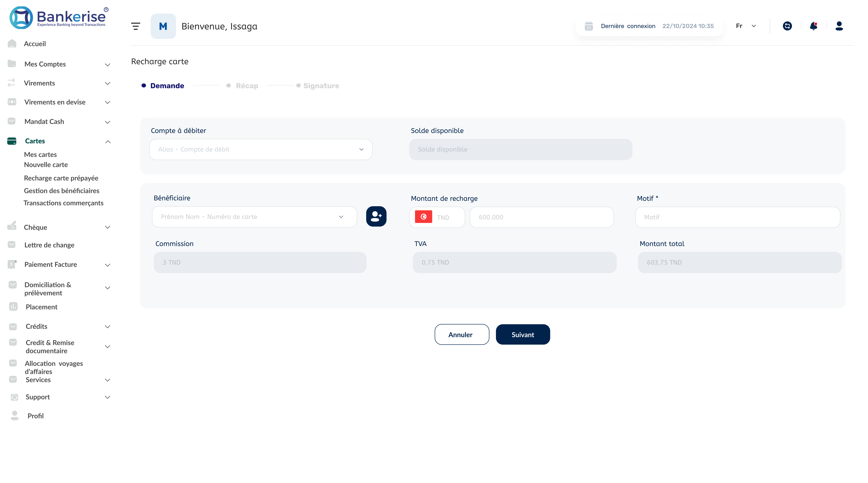
Task: Click the Chèque pen icon
Action: pyautogui.click(x=12, y=226)
